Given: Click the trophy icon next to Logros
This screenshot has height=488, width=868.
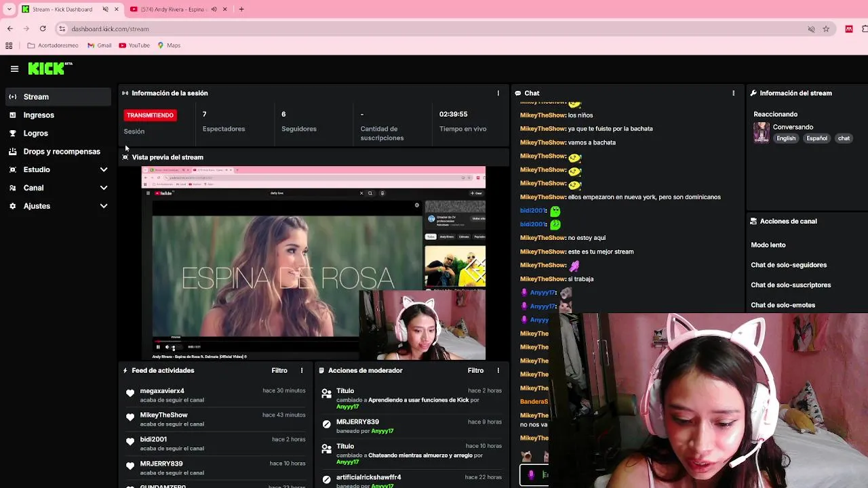Looking at the screenshot, I should 12,134.
